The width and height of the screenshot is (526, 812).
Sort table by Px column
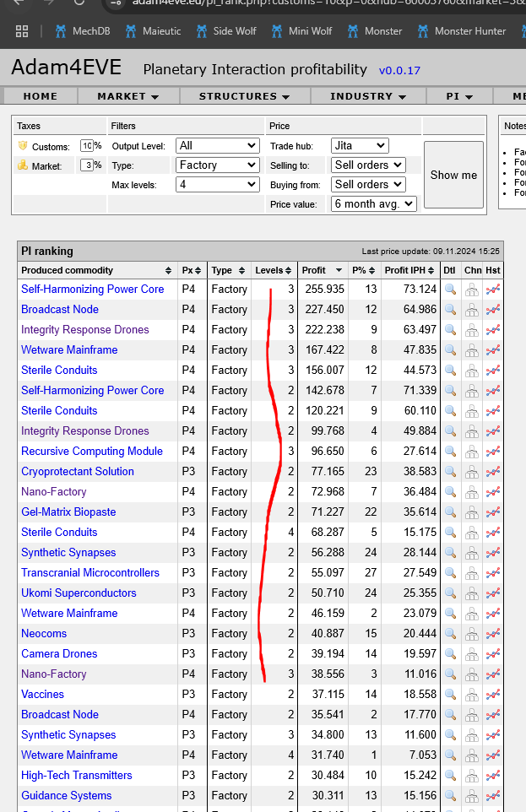coord(191,270)
